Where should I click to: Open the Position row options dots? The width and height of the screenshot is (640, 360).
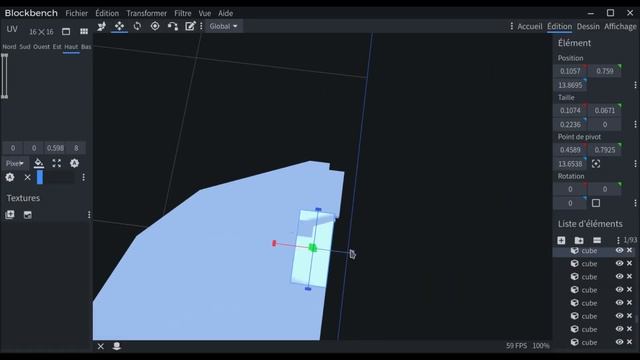click(x=635, y=85)
